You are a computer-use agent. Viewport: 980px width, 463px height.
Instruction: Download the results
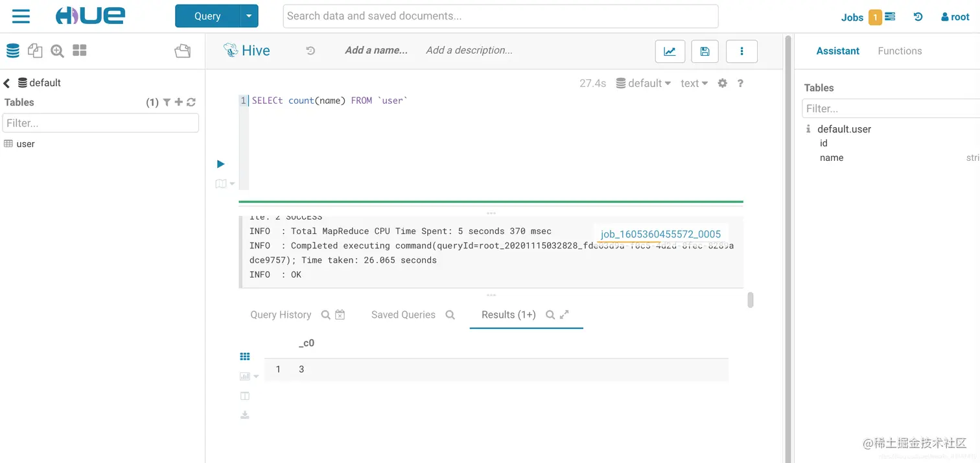[245, 415]
